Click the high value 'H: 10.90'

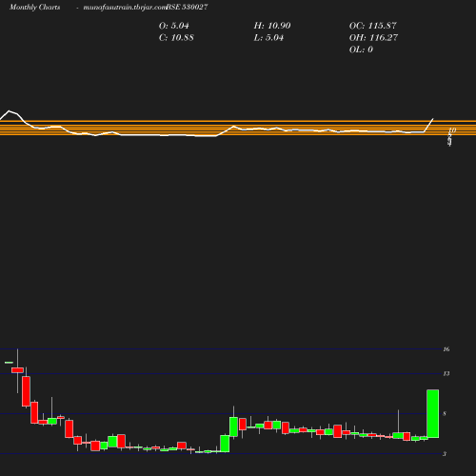pyautogui.click(x=272, y=26)
